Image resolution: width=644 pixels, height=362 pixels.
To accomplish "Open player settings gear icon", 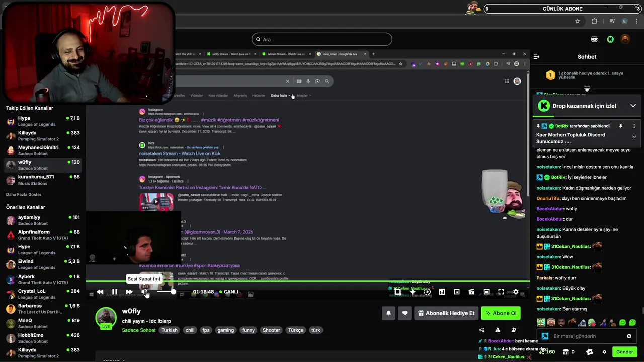I will pos(516,292).
